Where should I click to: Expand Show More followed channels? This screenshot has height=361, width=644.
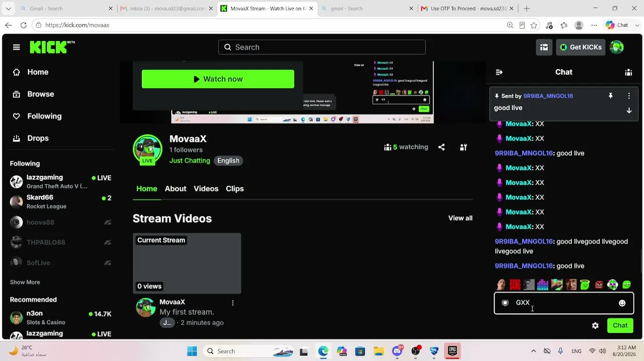[25, 282]
